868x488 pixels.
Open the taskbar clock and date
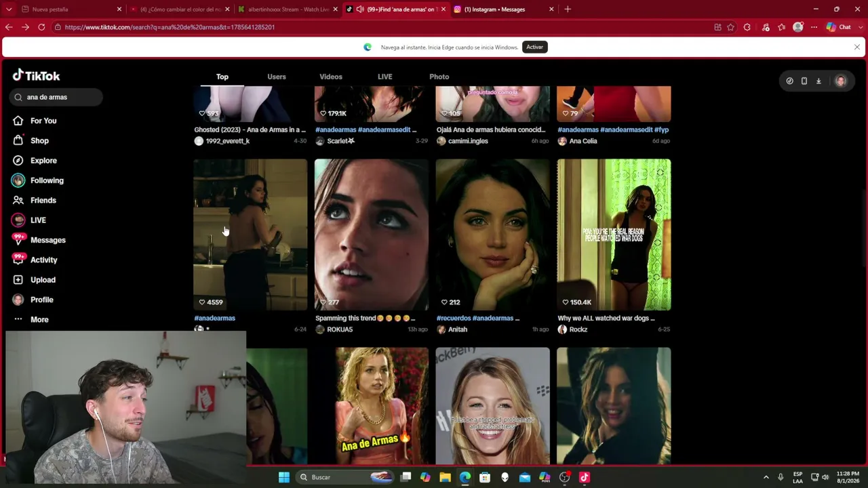click(848, 477)
